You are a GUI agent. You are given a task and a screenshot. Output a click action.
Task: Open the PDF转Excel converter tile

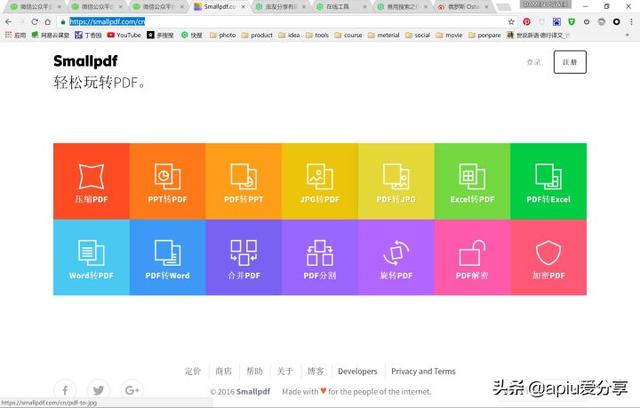(549, 181)
